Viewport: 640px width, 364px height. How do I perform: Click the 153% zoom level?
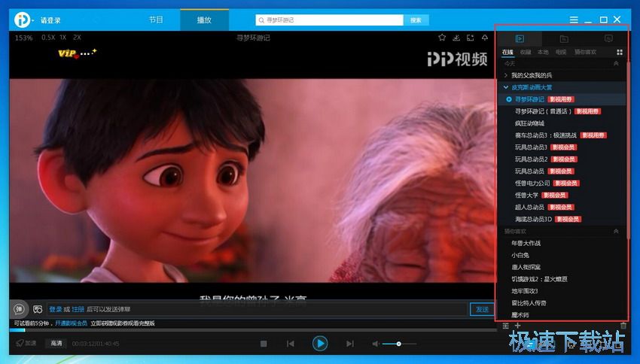pos(23,38)
